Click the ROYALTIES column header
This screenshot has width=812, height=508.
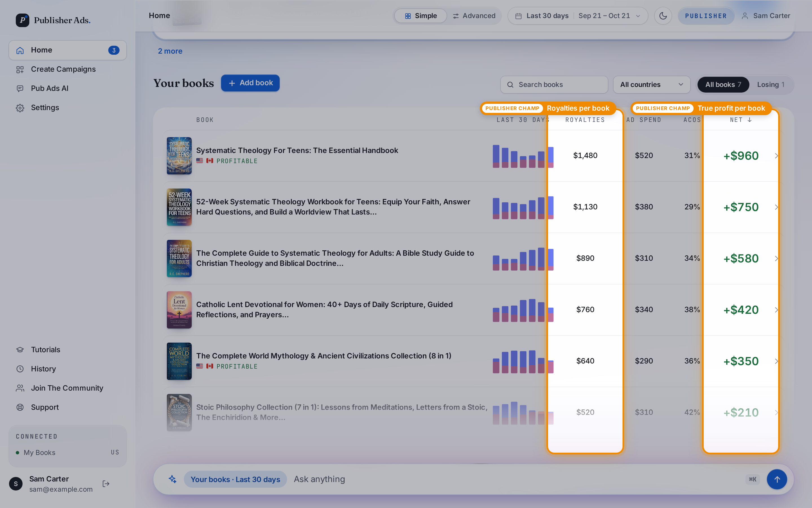(x=585, y=120)
